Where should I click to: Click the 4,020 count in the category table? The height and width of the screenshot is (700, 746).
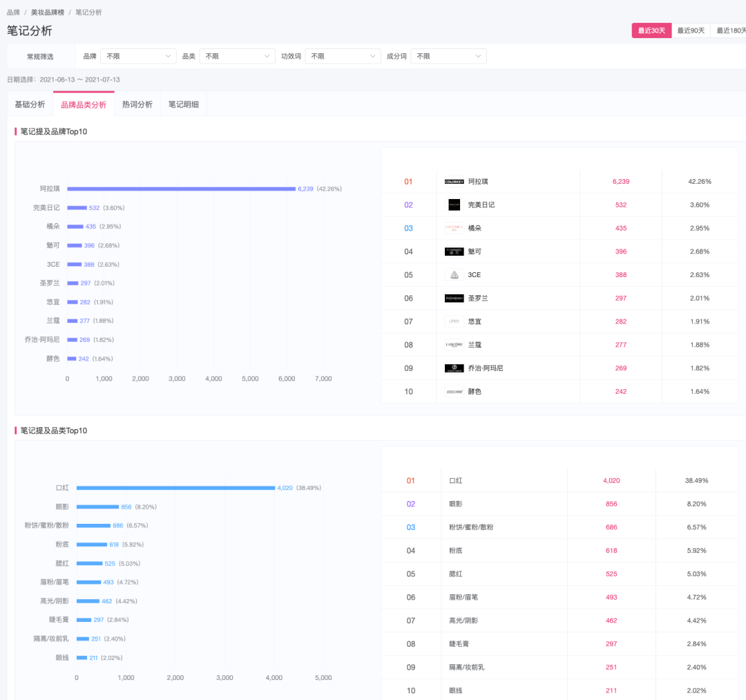click(611, 481)
